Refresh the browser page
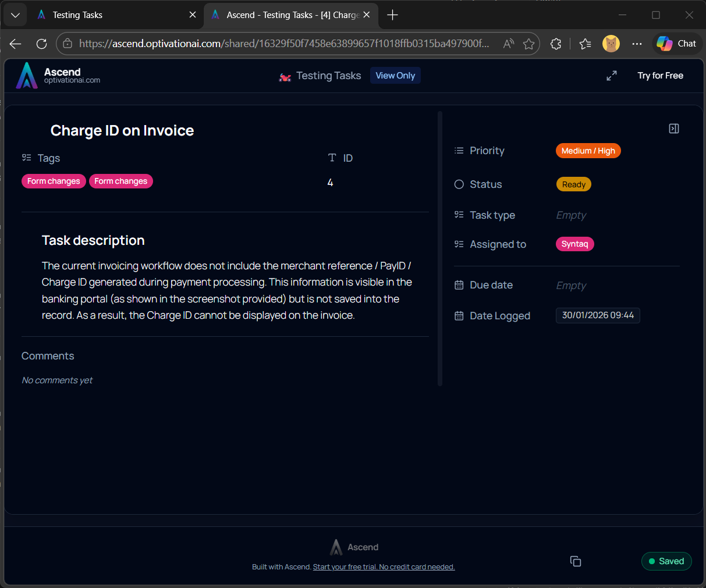The image size is (706, 588). pos(41,44)
